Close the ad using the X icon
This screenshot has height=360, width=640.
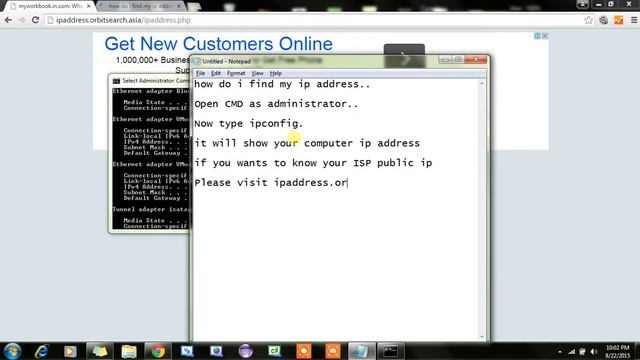coord(545,36)
